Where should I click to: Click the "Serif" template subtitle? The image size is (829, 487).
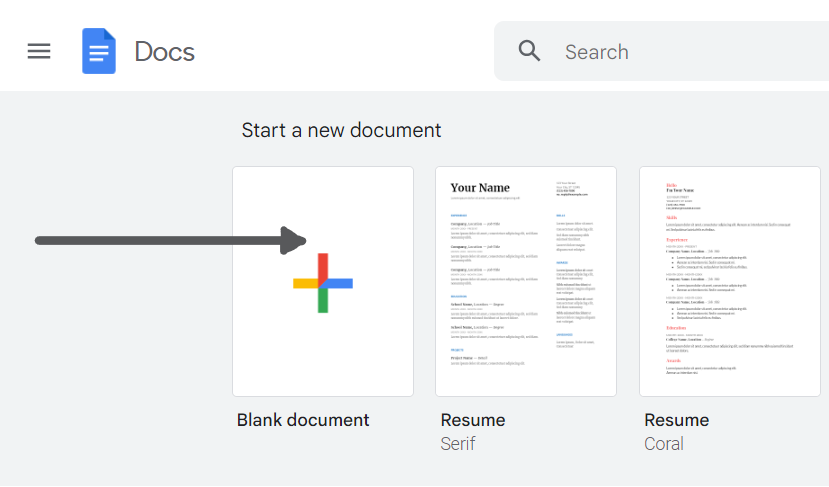point(458,444)
